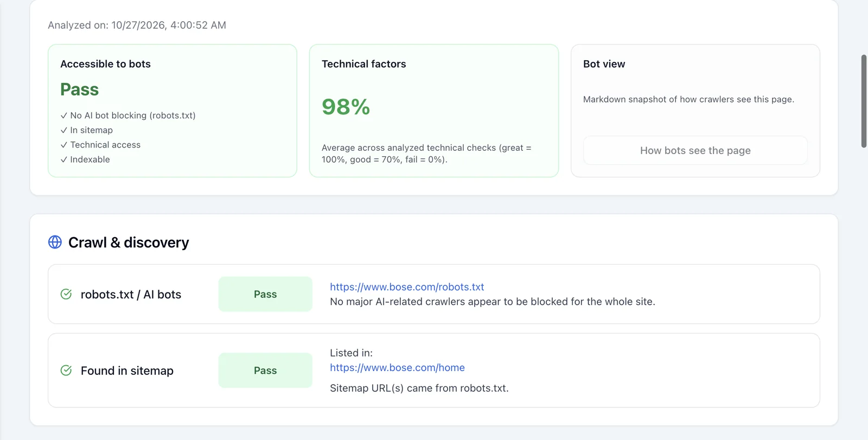Click the No major AI-related crawlers message

click(493, 302)
